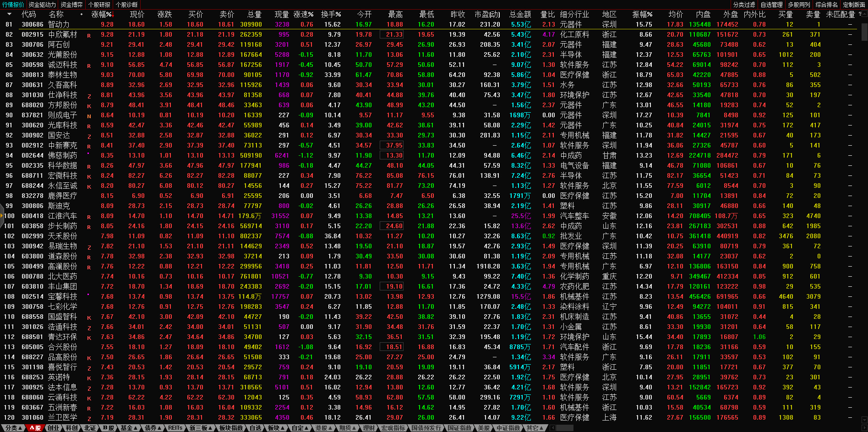
Task: Click the Z marker next to 仕净科技
Action: point(89,96)
